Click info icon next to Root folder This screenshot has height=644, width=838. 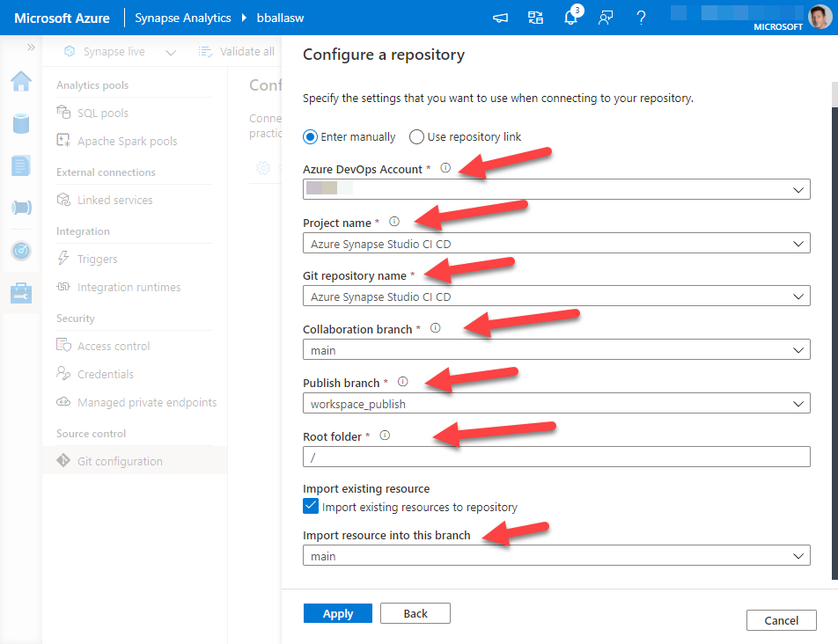pos(385,435)
